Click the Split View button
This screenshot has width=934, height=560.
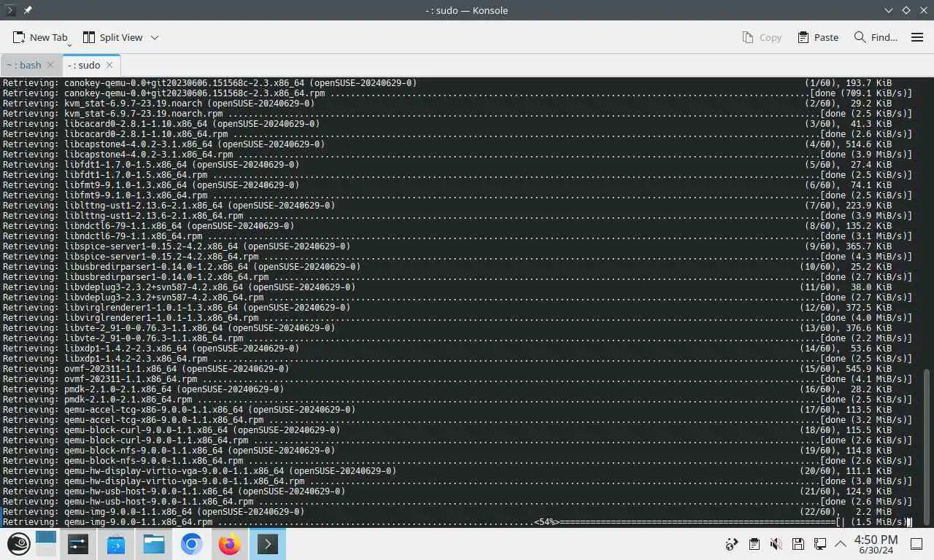click(x=112, y=37)
